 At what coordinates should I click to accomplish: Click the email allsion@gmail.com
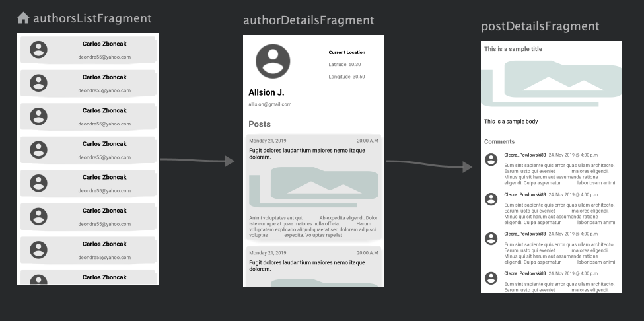(x=270, y=104)
